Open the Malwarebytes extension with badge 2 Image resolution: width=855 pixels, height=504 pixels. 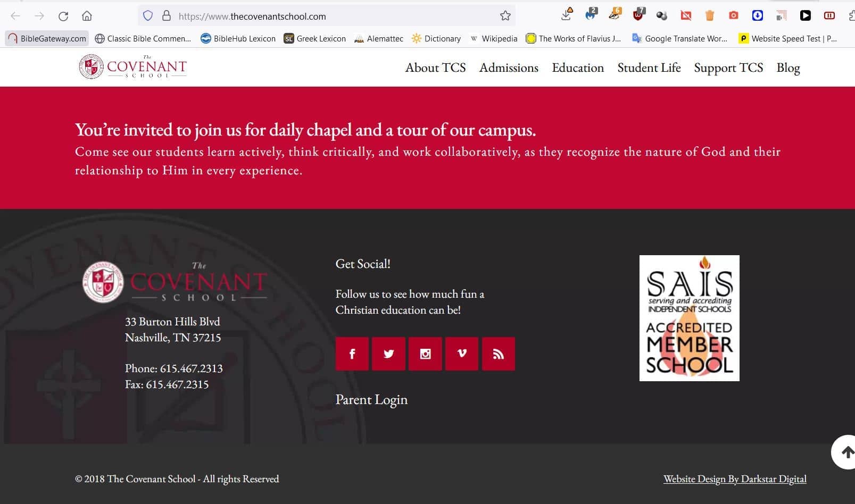tap(591, 14)
